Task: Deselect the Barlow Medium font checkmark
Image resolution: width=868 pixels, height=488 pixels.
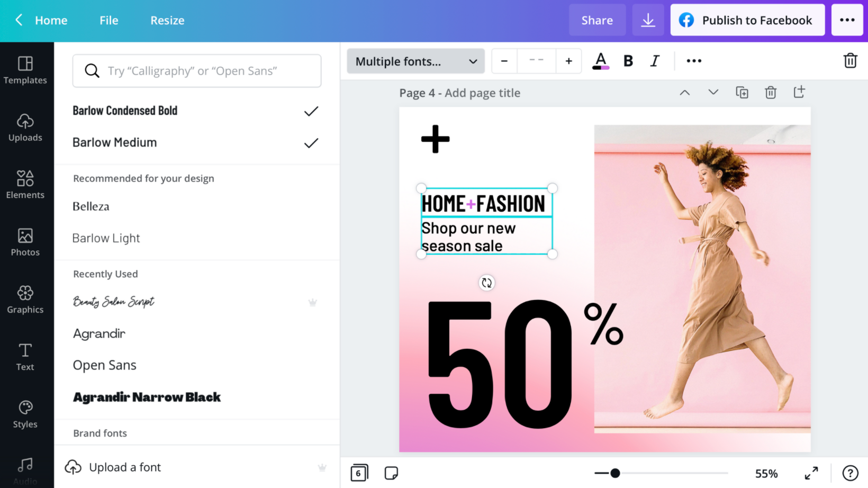Action: click(x=311, y=142)
